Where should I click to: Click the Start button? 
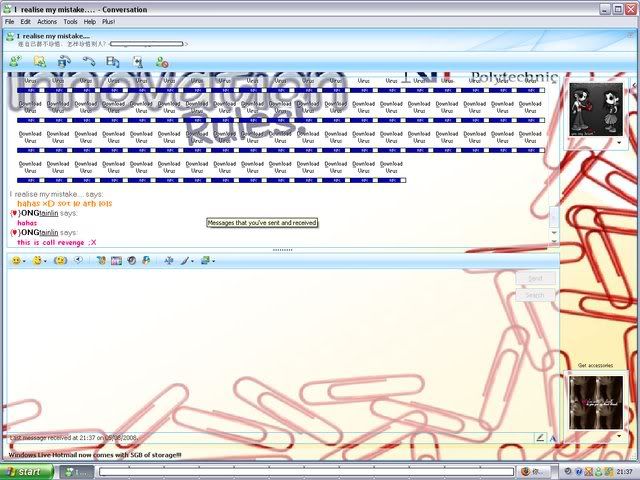[27, 472]
